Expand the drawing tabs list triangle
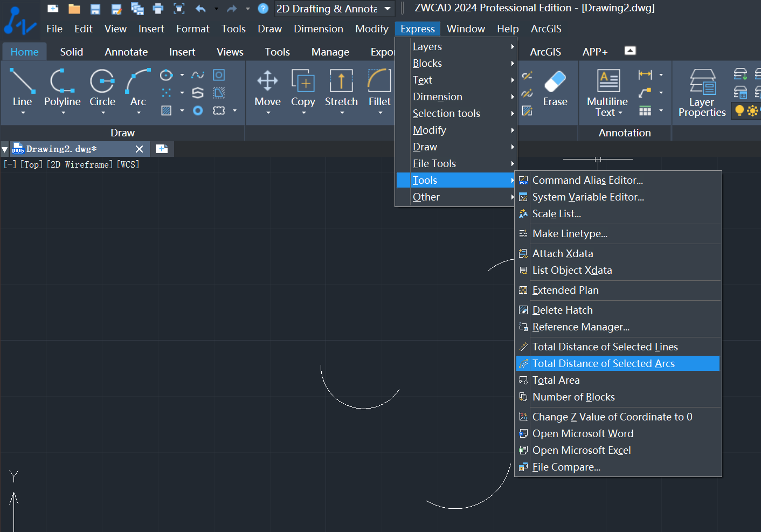This screenshot has height=532, width=761. click(x=5, y=149)
